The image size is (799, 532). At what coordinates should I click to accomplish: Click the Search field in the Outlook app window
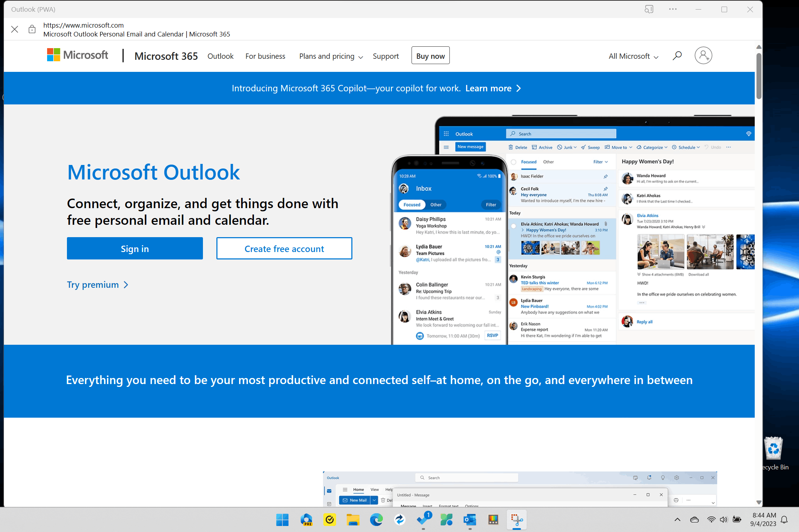tap(466, 477)
